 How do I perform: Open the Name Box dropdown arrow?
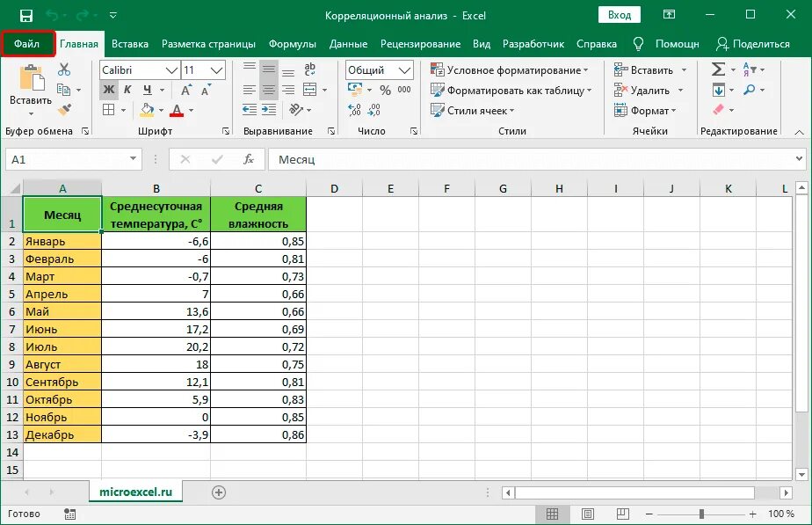(133, 159)
